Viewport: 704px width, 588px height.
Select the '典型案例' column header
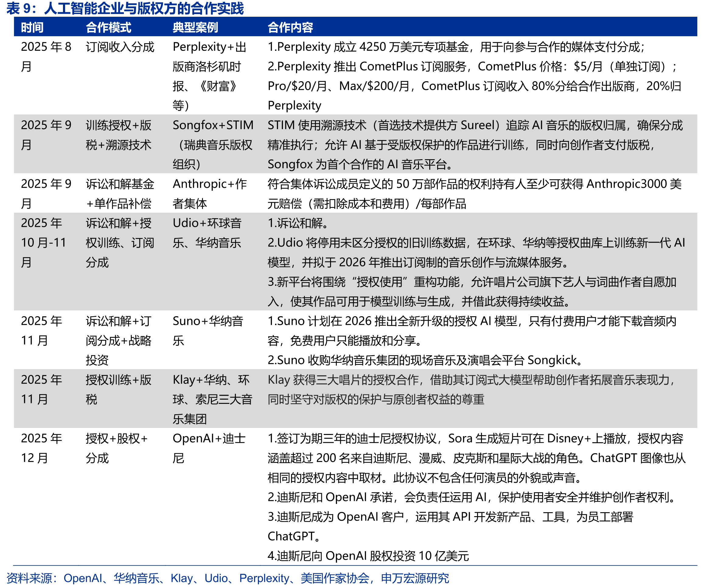[x=195, y=27]
